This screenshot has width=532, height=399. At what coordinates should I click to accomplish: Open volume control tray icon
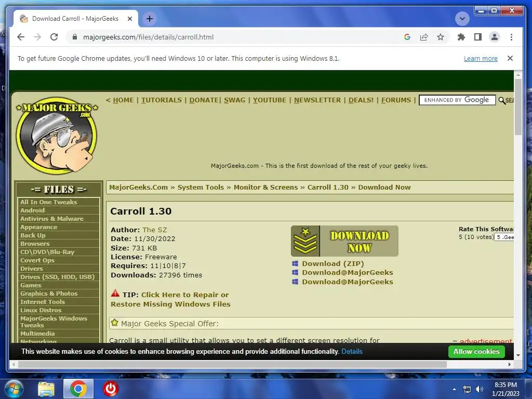point(480,389)
